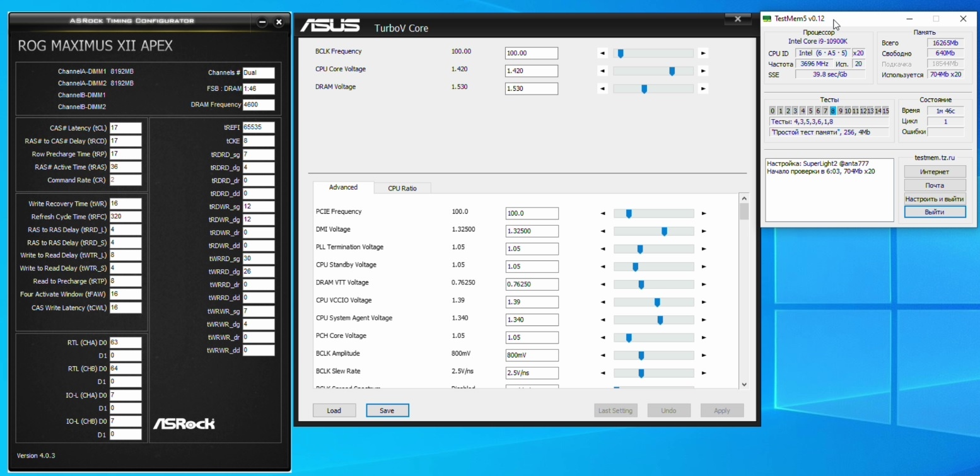Click the Load button in TurboV Core
This screenshot has height=476, width=980.
click(334, 410)
